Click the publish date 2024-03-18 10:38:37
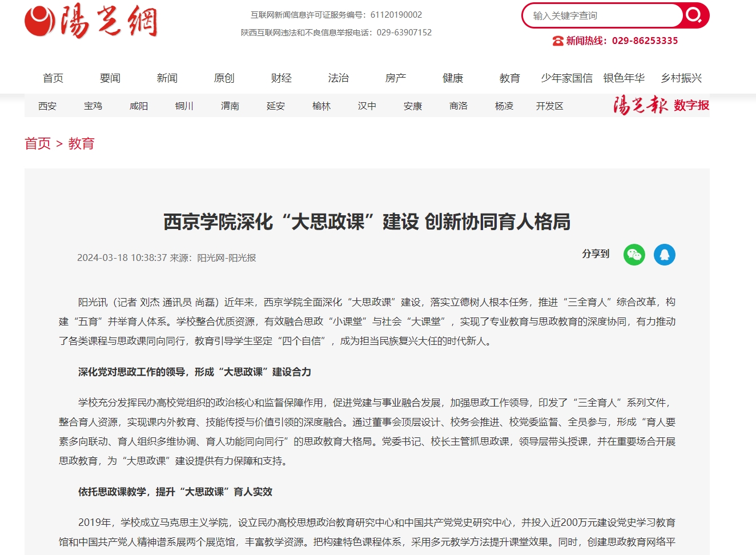 pyautogui.click(x=122, y=258)
